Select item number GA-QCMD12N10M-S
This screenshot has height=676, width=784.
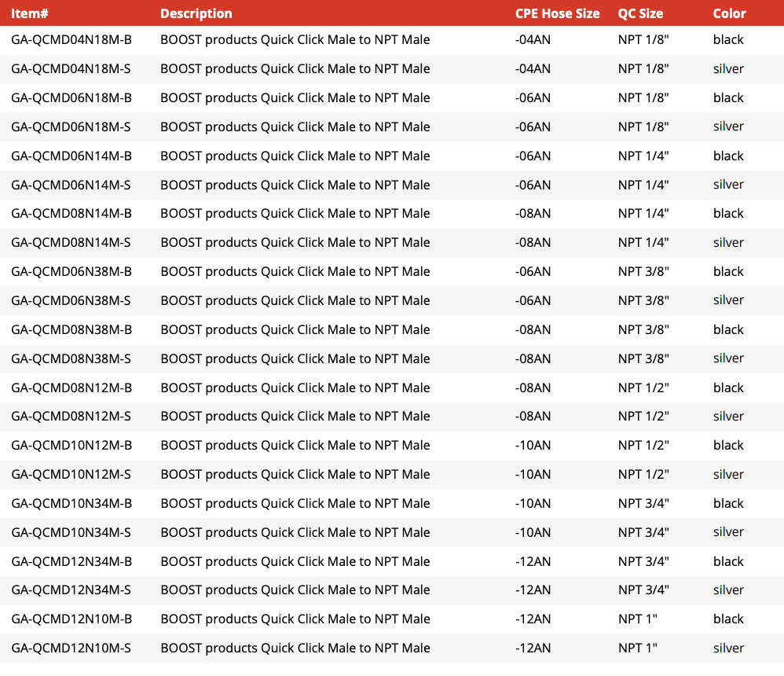[x=71, y=648]
